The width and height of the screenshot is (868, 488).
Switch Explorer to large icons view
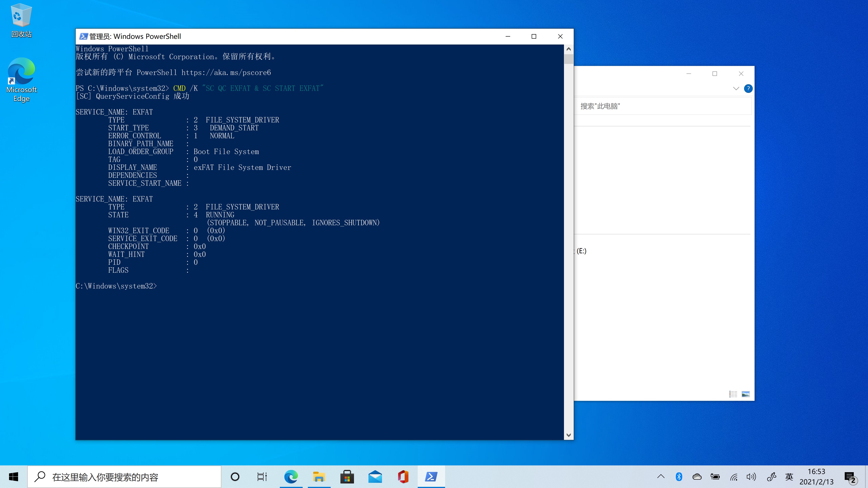pos(746,394)
